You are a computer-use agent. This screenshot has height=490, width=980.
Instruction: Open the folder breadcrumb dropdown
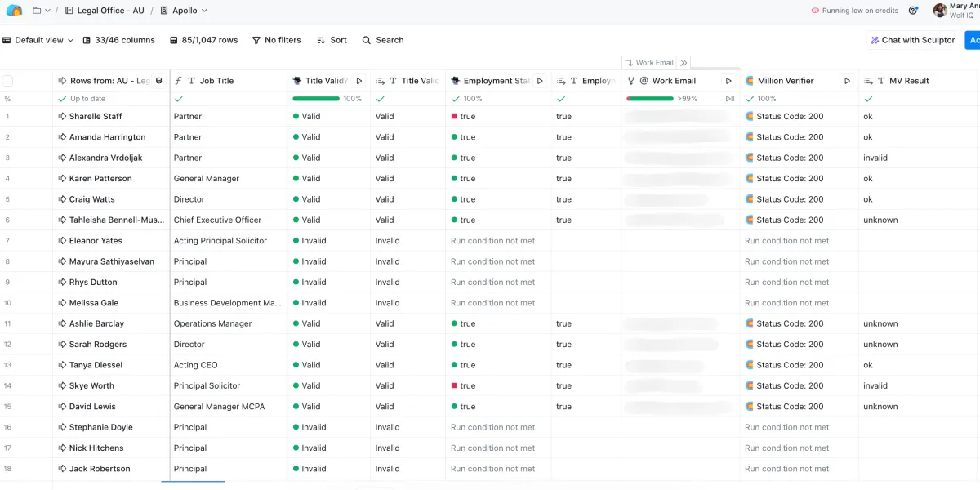[42, 11]
